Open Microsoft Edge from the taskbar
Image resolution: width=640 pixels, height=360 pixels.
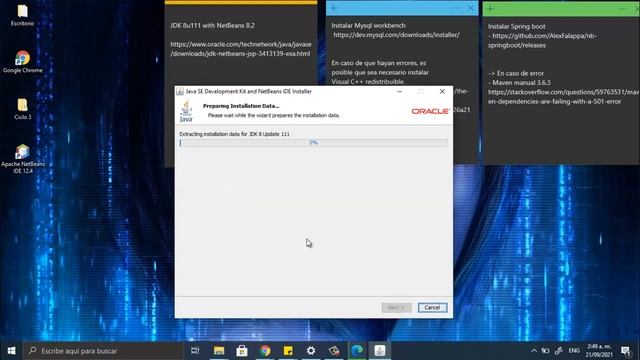[357, 351]
